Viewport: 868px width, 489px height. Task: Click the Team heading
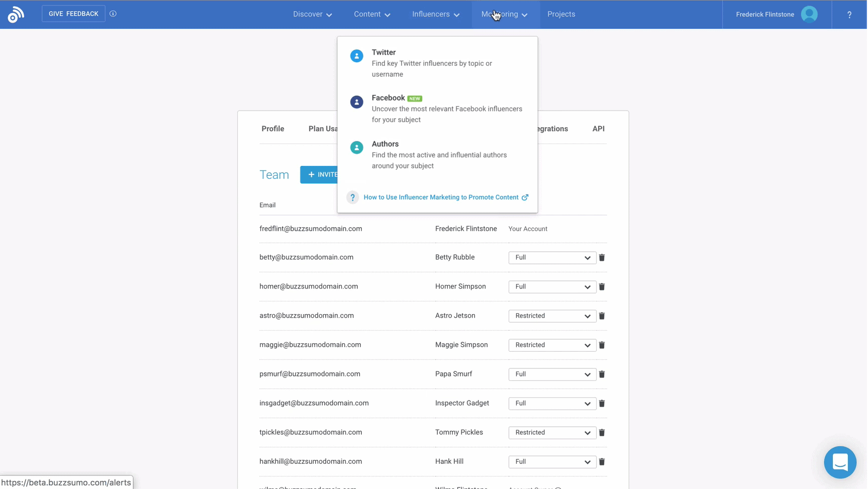pos(274,174)
